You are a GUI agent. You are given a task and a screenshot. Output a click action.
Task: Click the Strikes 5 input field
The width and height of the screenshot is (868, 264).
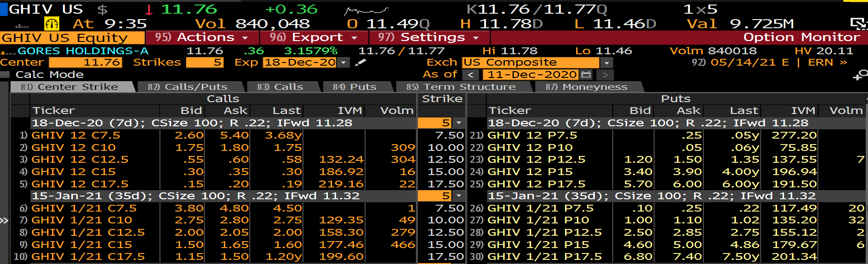(205, 62)
